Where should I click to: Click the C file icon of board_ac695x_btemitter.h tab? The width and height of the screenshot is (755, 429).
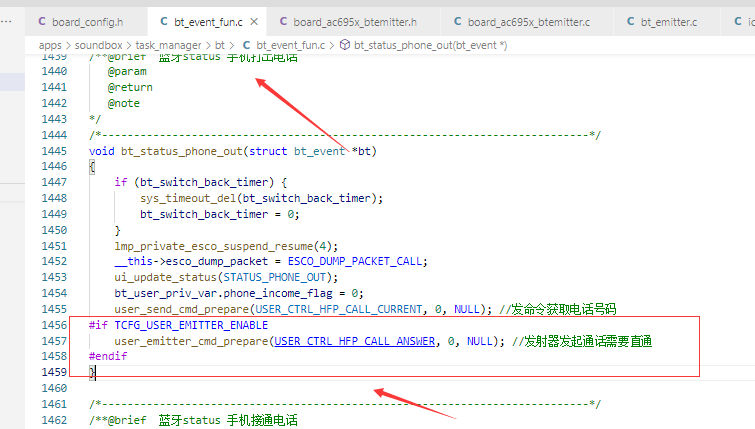tap(283, 22)
